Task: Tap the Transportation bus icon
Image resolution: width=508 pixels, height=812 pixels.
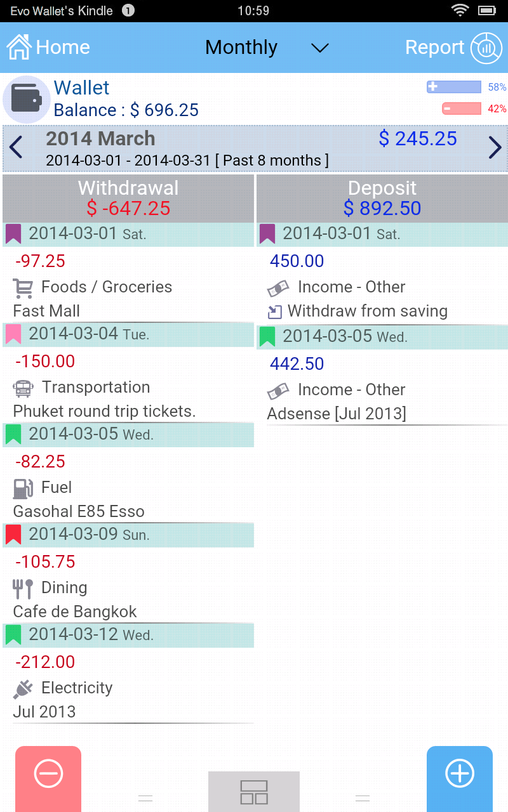Action: [22, 387]
